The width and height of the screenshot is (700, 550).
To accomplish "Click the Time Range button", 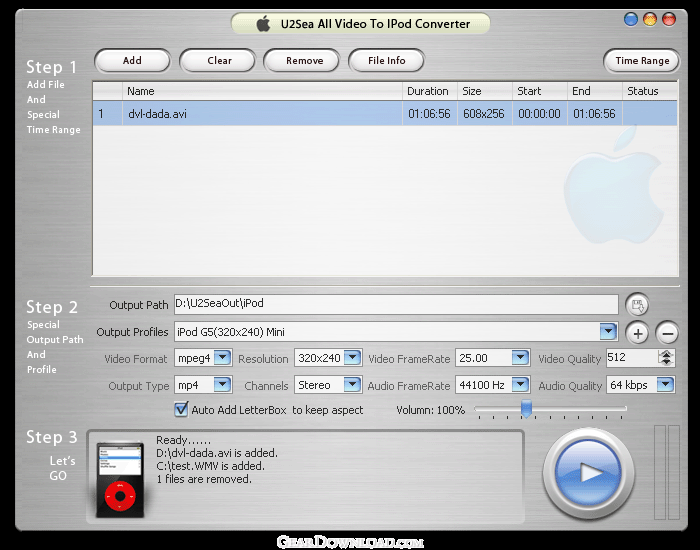I will click(x=642, y=61).
